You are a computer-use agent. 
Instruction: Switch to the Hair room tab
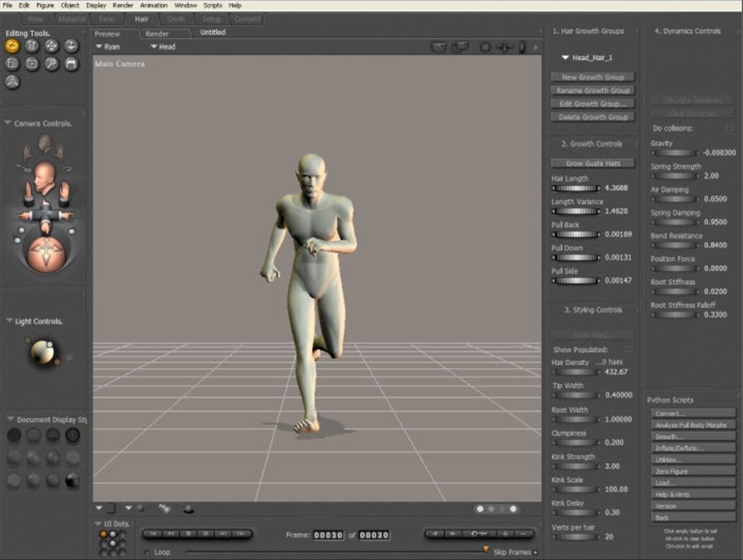(141, 19)
